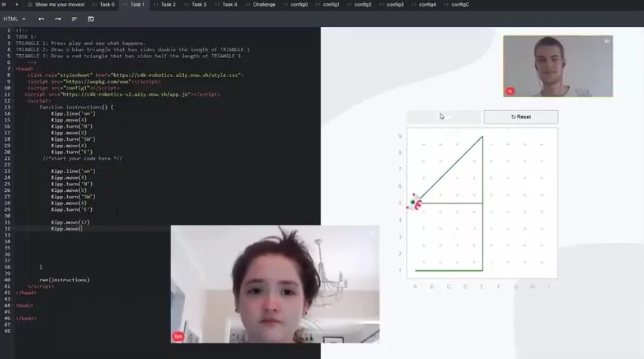Image resolution: width=644 pixels, height=359 pixels.
Task: Switch to the config4 tab
Action: pyautogui.click(x=424, y=5)
